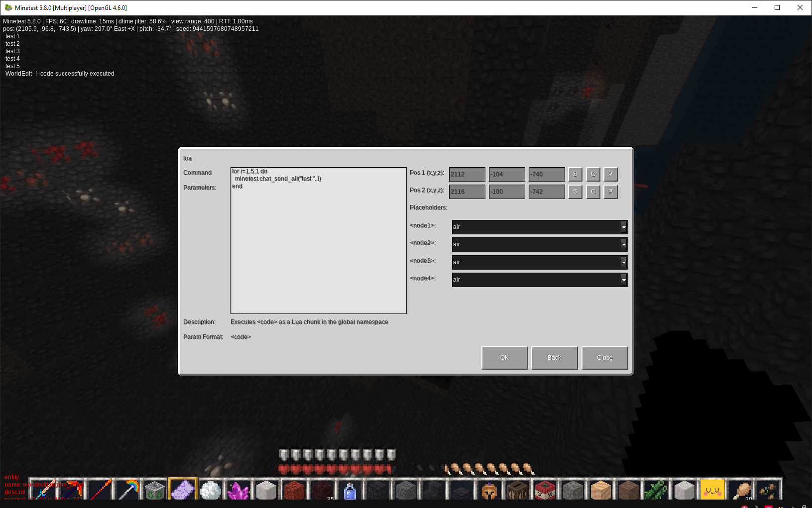Click the P button next to Pos 1
Viewport: 812px width, 508px height.
click(610, 174)
